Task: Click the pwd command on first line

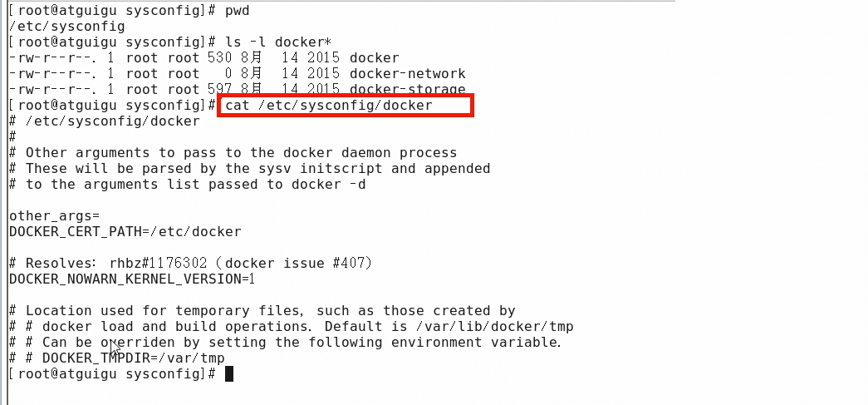Action: (x=238, y=11)
